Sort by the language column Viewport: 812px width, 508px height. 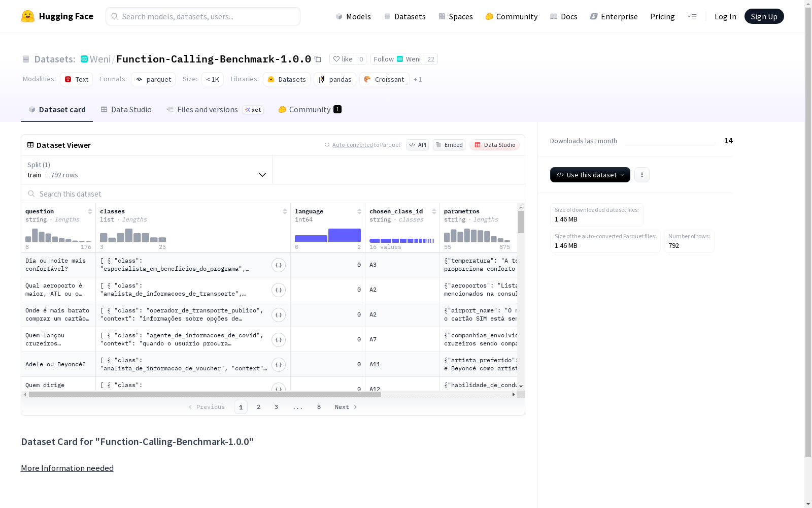[359, 211]
